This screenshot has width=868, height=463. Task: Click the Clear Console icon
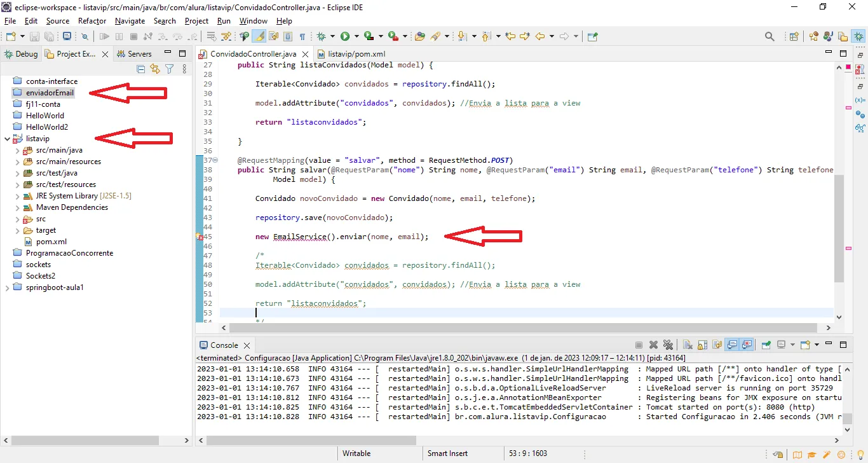(688, 345)
